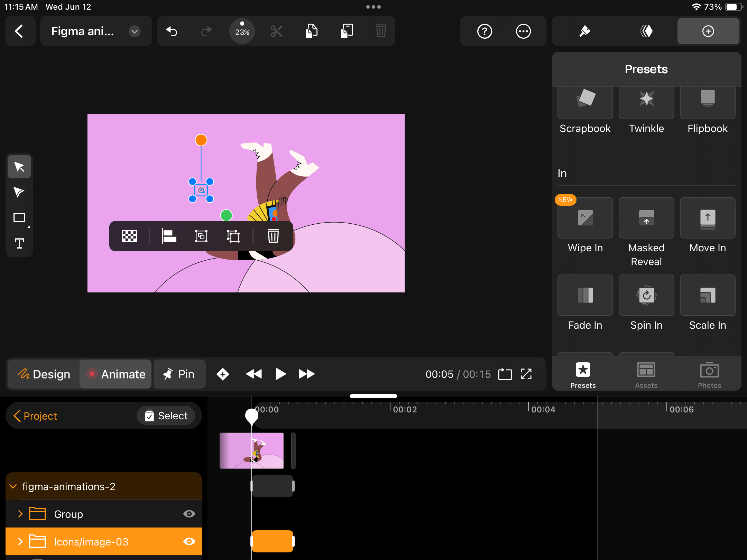Expand the Icons/image-03 folder
This screenshot has width=747, height=560.
21,542
